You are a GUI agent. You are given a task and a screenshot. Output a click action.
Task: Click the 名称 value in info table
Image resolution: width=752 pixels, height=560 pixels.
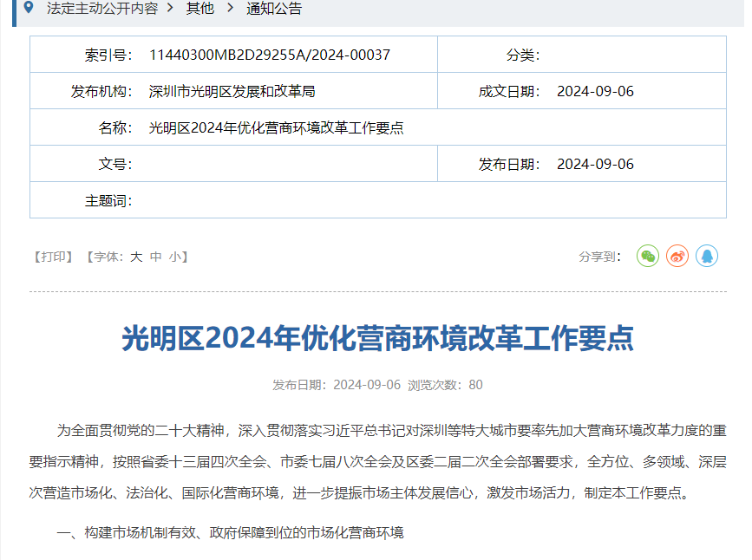pyautogui.click(x=276, y=127)
